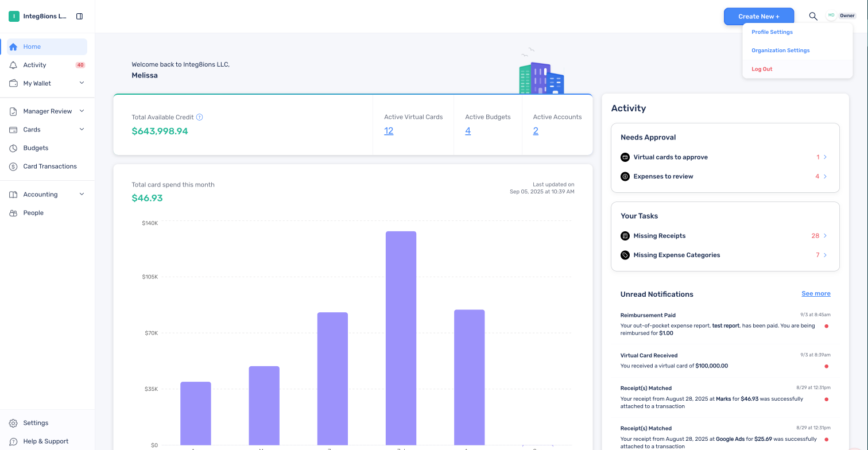Expand the Accounting menu chevron
Viewport: 868px width, 450px height.
click(x=82, y=194)
